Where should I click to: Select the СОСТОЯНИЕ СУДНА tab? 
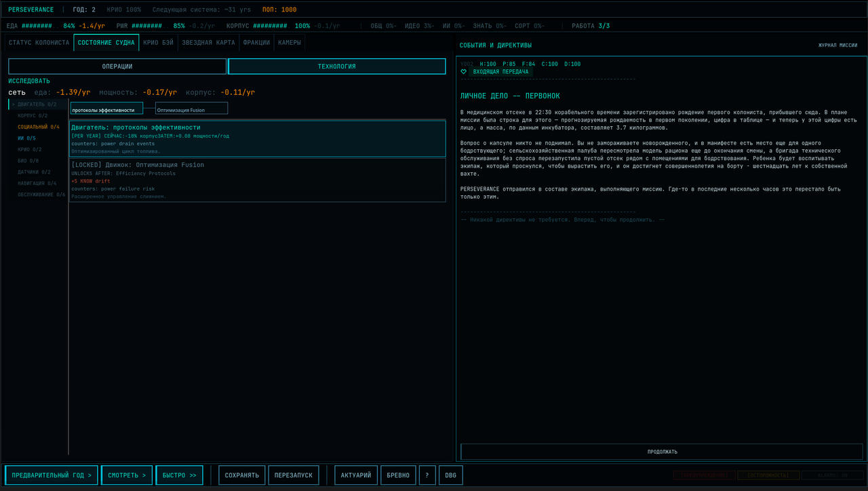(x=106, y=43)
